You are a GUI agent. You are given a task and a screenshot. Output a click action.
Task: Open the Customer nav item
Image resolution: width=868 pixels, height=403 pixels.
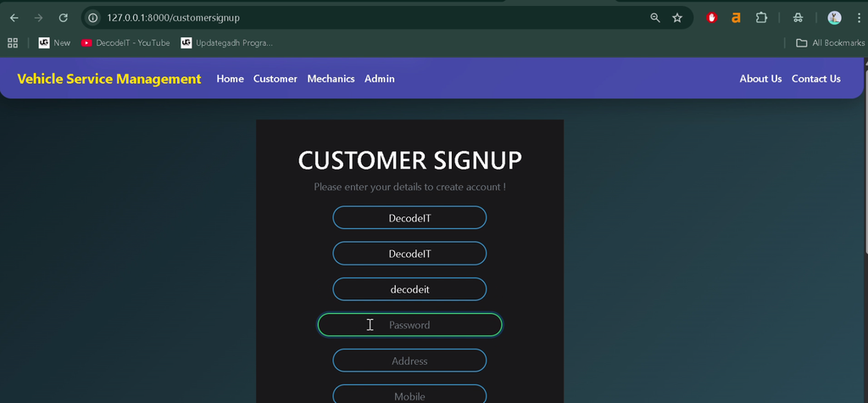tap(275, 79)
